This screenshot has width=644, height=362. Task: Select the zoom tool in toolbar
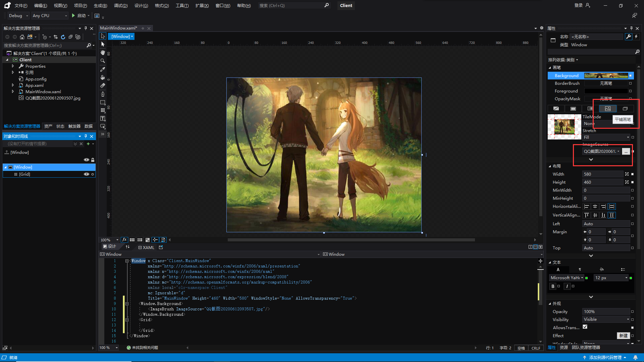coord(103,61)
